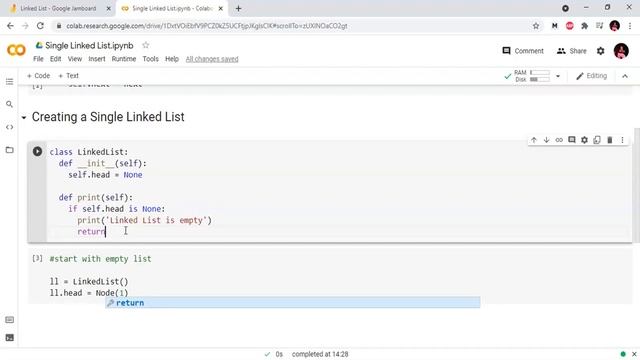This screenshot has height=360, width=640.
Task: Open the Tools menu
Action: point(150,59)
